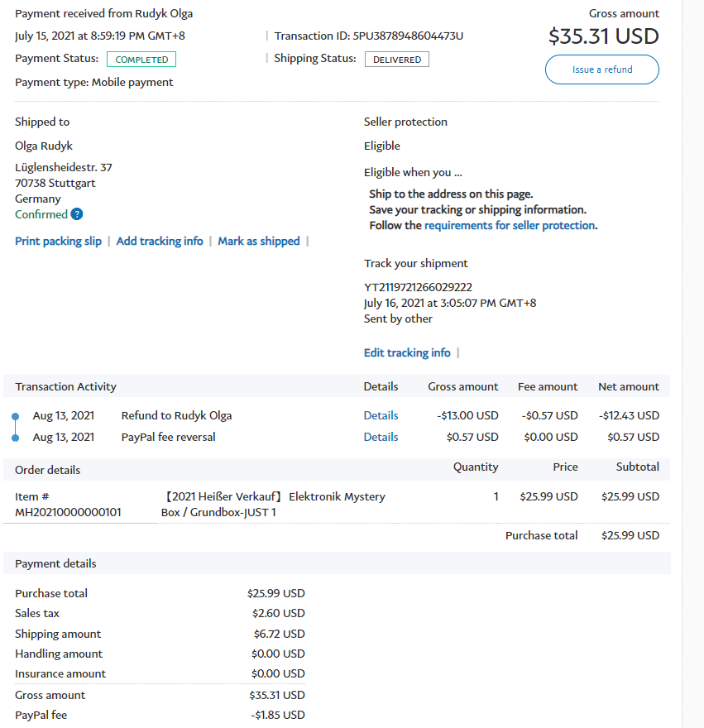704x728 pixels.
Task: Click the COMPLETED payment status badge
Action: point(141,60)
